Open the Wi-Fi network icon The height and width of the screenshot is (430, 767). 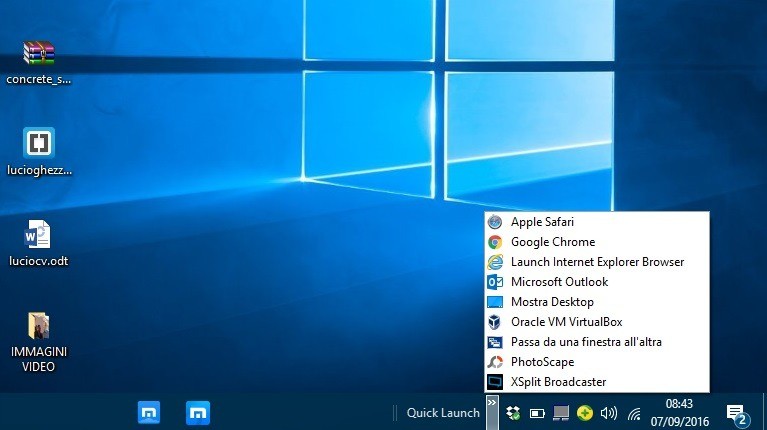tap(633, 413)
